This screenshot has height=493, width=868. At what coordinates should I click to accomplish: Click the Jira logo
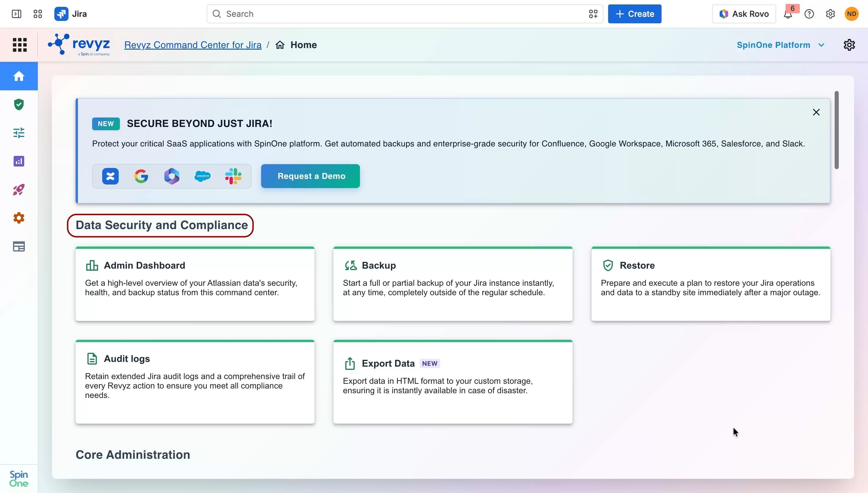pos(71,14)
